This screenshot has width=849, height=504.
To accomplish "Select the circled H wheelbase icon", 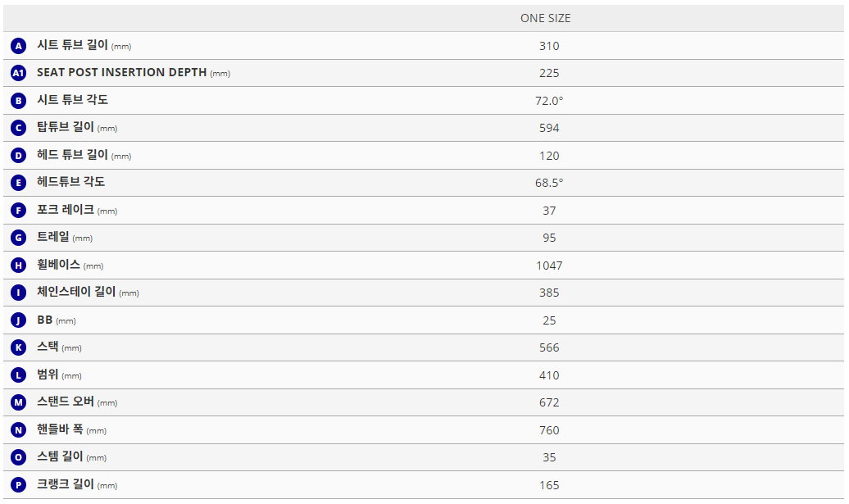I will click(x=19, y=266).
